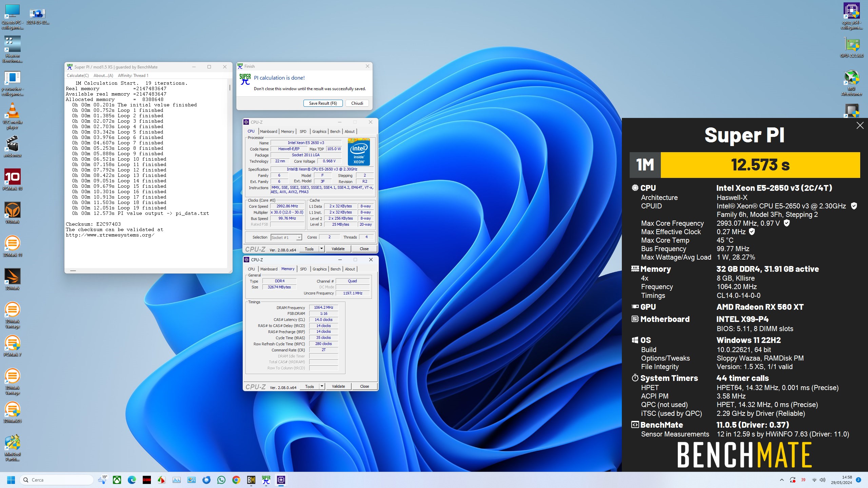Open the cpuz_x64 desktop shortcut

(x=851, y=16)
